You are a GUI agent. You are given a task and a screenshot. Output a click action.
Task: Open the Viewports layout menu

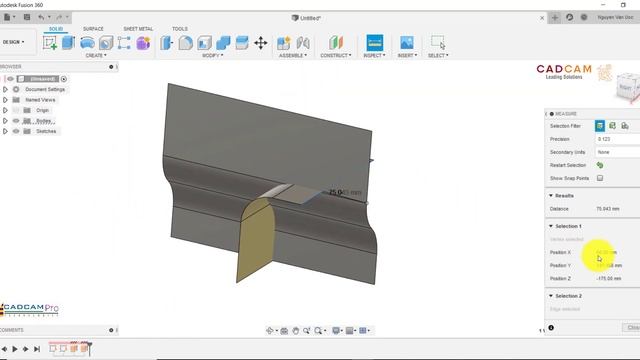pos(364,331)
